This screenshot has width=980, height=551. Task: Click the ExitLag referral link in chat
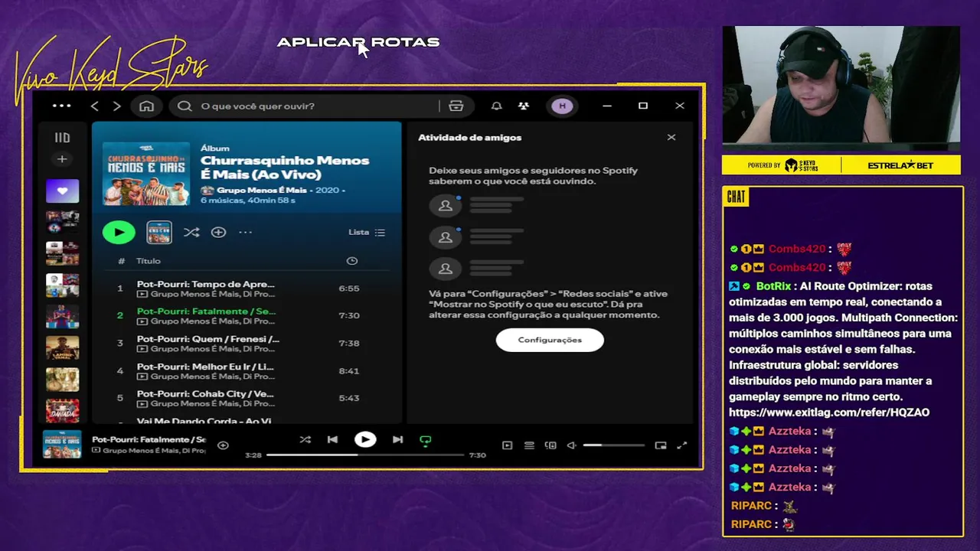pos(829,412)
